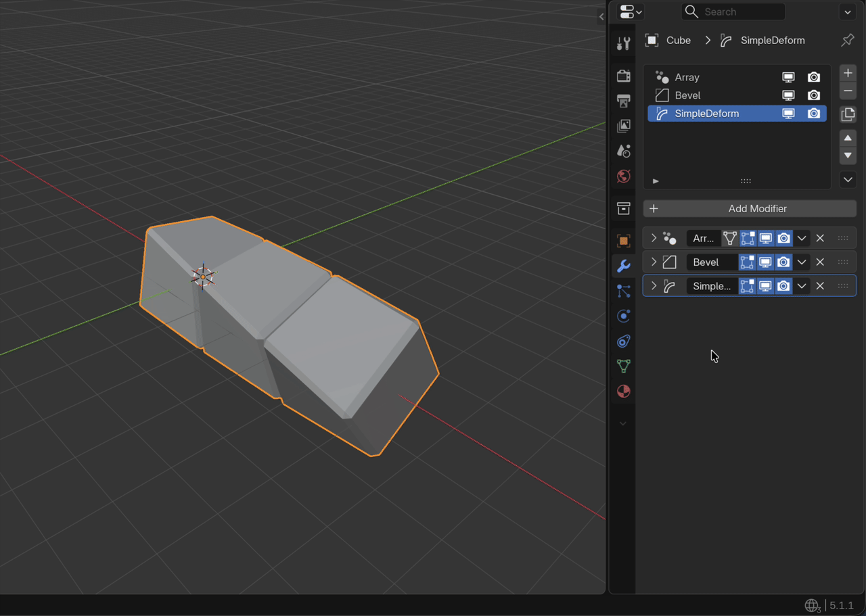
Task: Open the World properties tab
Action: click(x=623, y=176)
